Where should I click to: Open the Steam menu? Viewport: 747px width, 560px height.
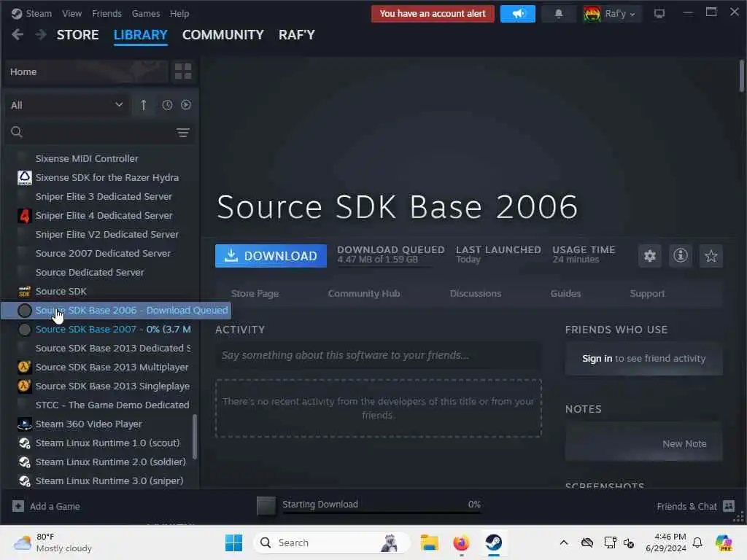tap(39, 14)
